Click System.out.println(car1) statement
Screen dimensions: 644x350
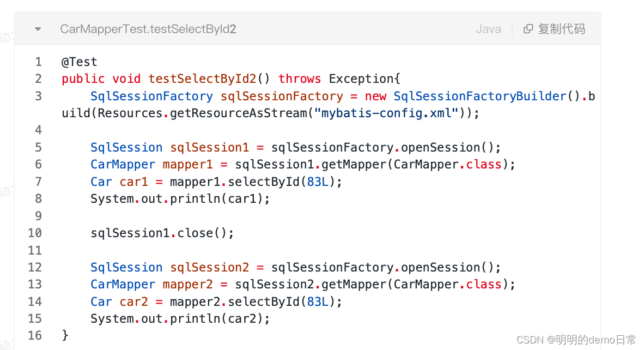pyautogui.click(x=180, y=198)
